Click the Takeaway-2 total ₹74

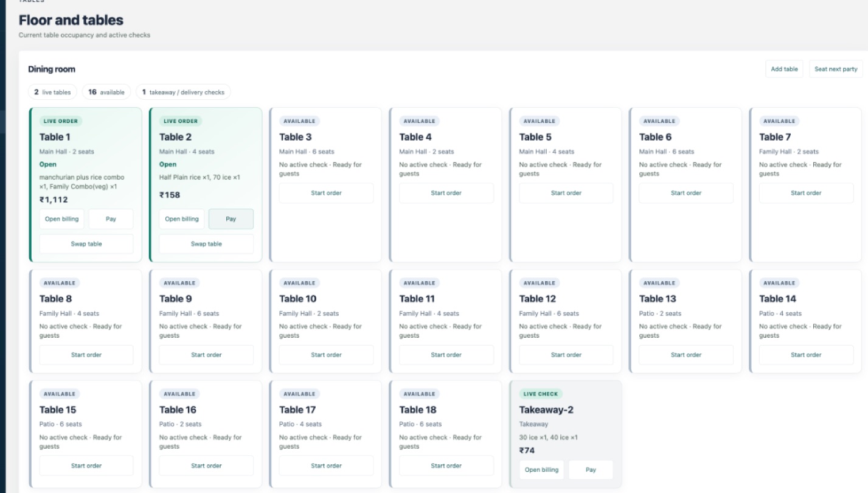click(x=527, y=451)
